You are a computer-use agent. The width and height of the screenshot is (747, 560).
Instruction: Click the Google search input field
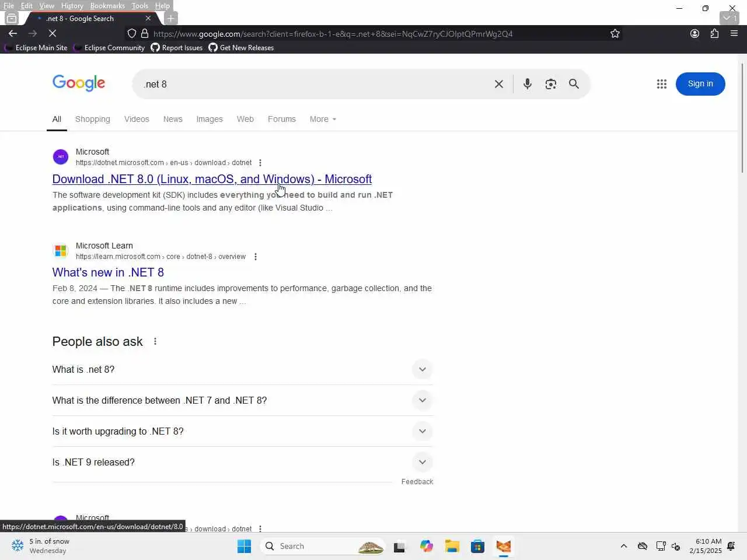click(315, 84)
